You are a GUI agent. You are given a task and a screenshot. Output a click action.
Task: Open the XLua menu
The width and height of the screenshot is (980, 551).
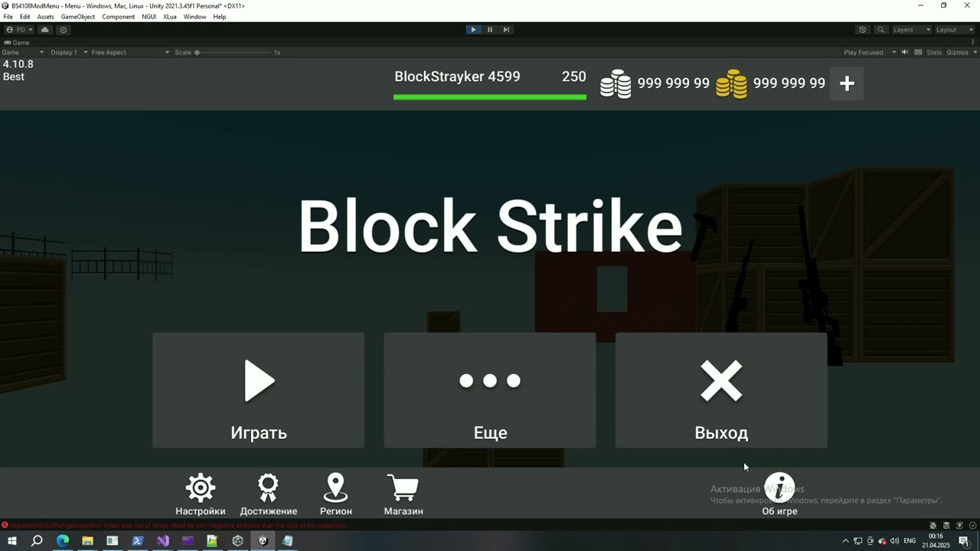tap(170, 17)
